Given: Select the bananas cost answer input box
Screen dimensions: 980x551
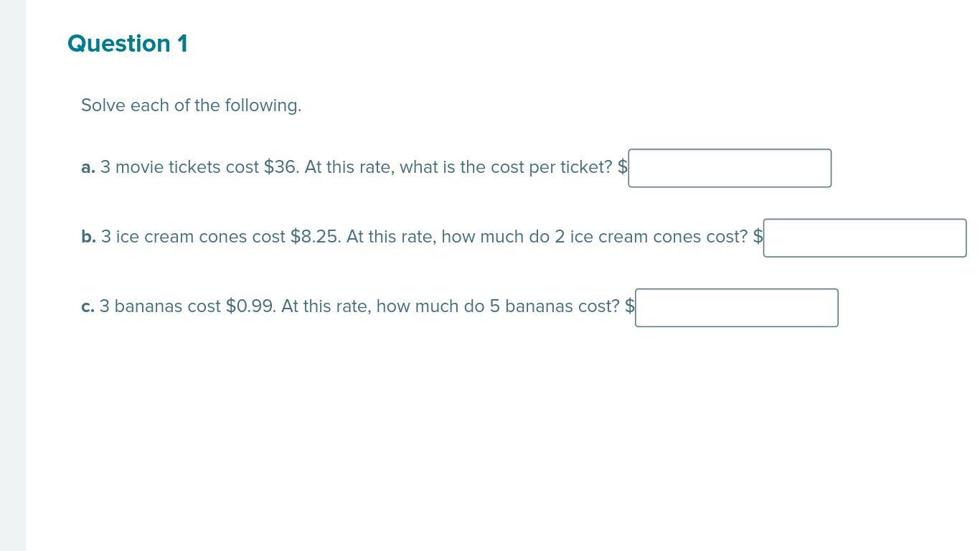Looking at the screenshot, I should coord(736,307).
